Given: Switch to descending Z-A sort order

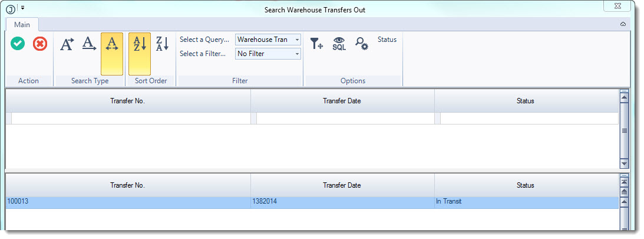Looking at the screenshot, I should pyautogui.click(x=162, y=44).
